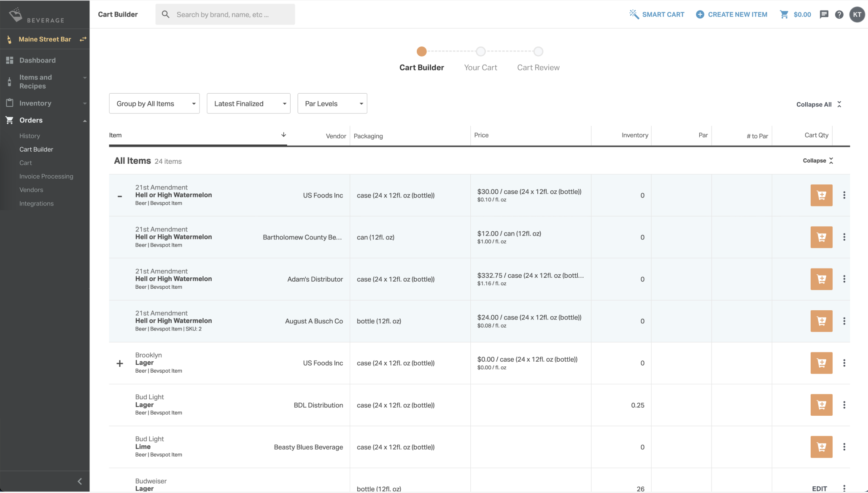
Task: Click $332.75 / case price text
Action: (531, 275)
